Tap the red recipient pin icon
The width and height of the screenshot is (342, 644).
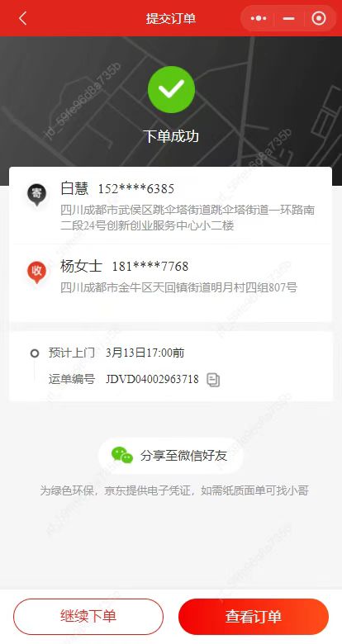pos(36,272)
